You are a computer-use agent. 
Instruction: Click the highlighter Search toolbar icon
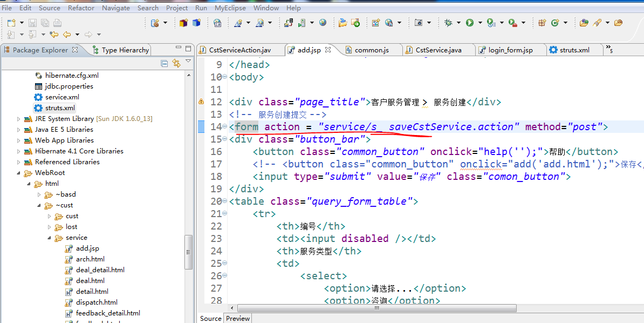(597, 23)
